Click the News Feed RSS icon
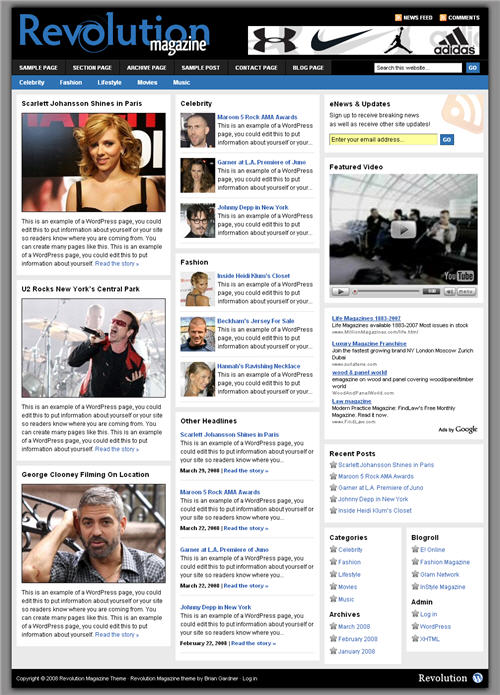500x695 pixels. point(398,18)
